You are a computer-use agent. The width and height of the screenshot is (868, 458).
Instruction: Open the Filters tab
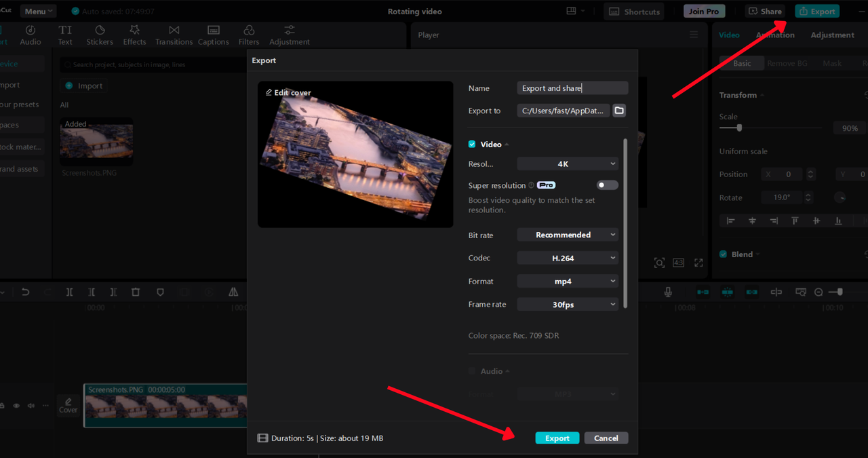[x=249, y=35]
